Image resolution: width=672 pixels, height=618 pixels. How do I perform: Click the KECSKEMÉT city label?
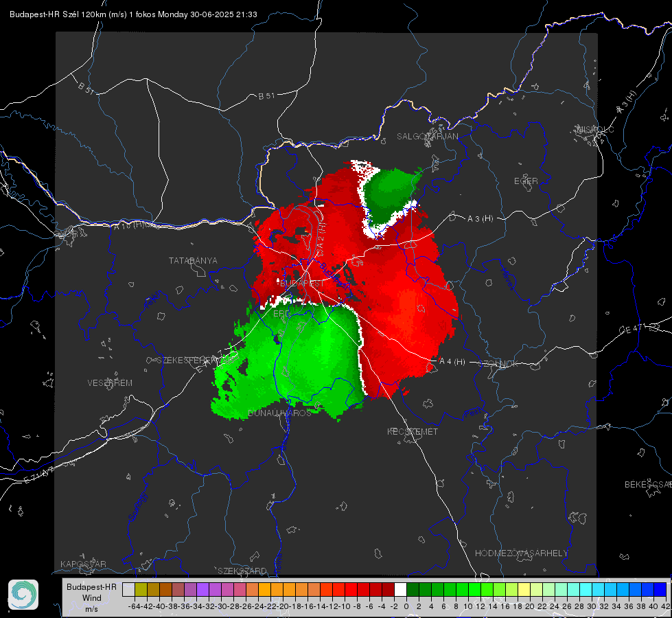413,431
